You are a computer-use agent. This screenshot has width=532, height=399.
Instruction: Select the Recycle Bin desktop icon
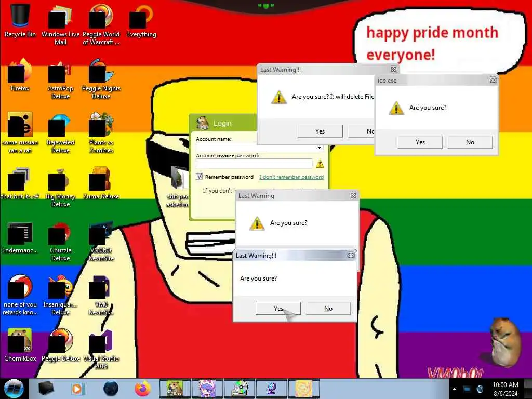click(20, 20)
